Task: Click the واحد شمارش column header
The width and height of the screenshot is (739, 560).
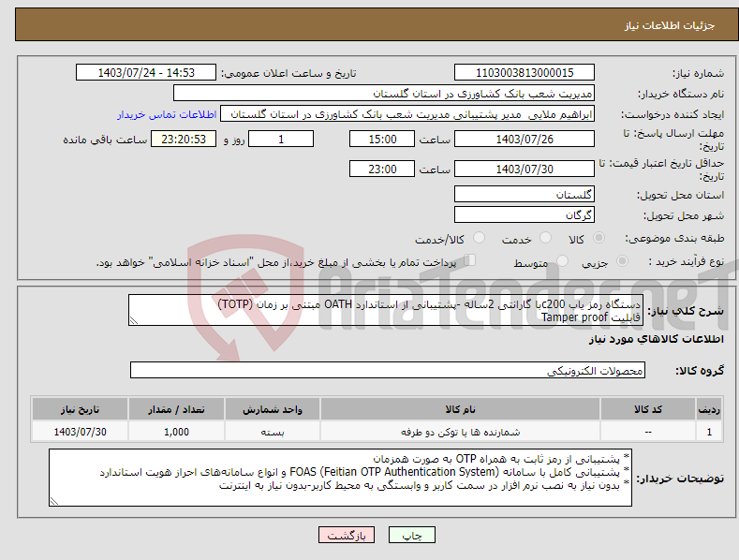Action: tap(273, 409)
